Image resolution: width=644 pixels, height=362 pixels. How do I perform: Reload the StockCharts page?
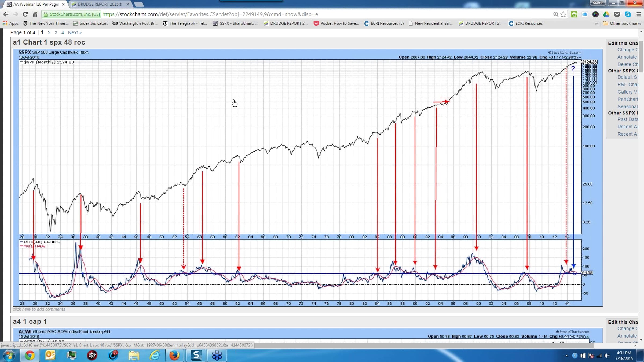click(x=25, y=14)
